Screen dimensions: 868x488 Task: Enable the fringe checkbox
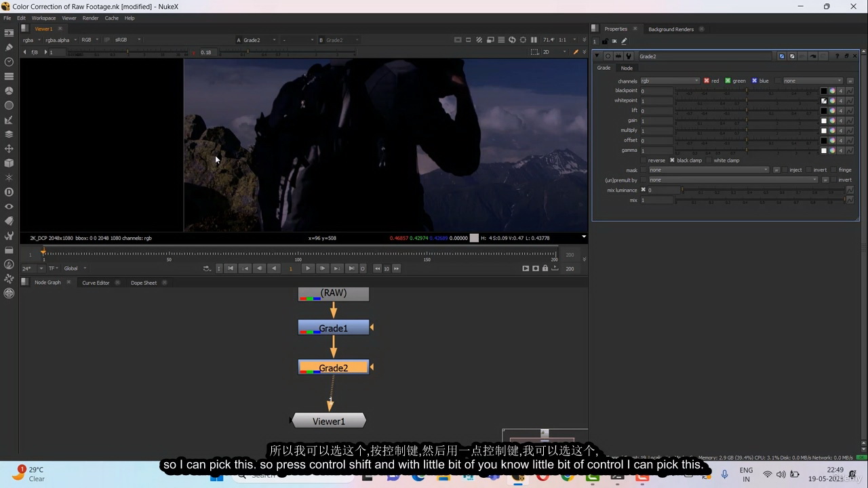pos(833,170)
